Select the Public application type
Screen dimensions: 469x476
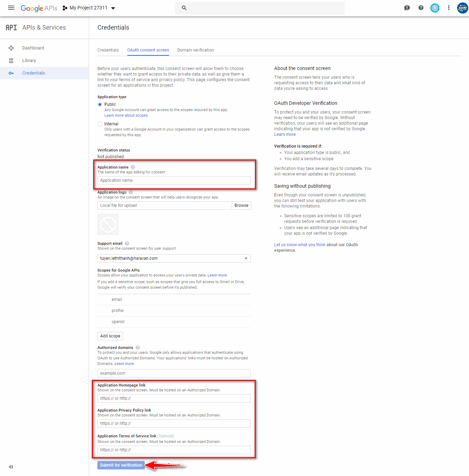100,104
